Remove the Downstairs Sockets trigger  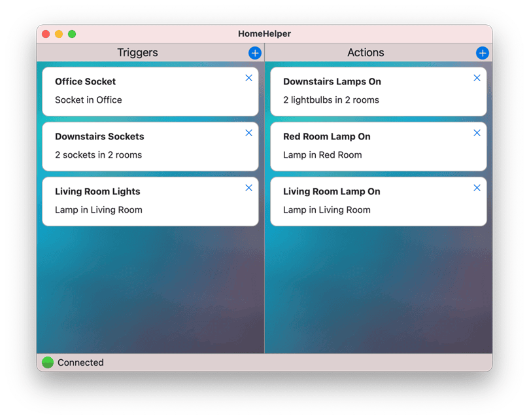pyautogui.click(x=248, y=133)
